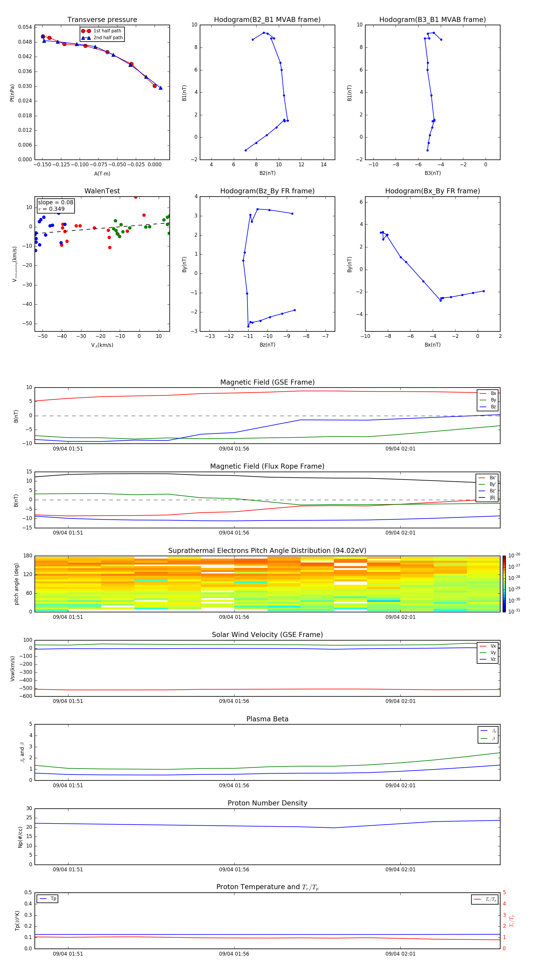Select the 'βp and β' y-axis label
The height and width of the screenshot is (980, 535).
[x=22, y=752]
